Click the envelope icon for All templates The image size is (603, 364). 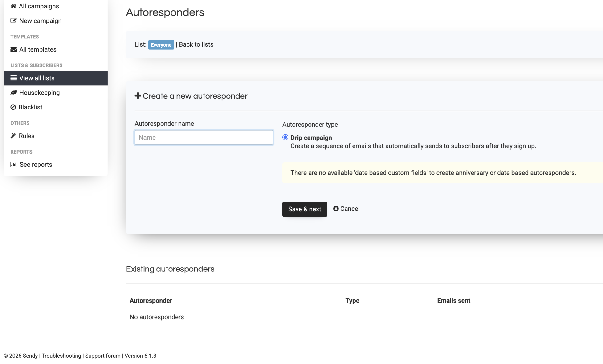point(13,49)
